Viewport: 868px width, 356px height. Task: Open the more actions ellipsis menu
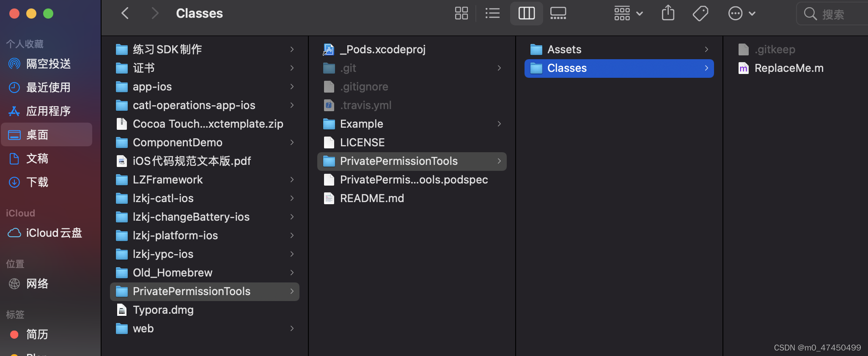point(742,14)
